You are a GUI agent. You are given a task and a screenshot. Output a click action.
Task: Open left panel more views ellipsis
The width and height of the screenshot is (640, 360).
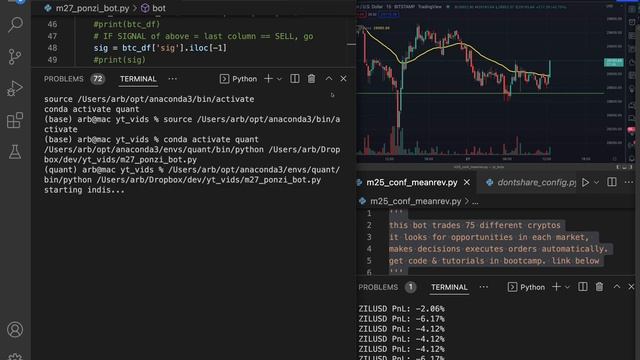tap(173, 79)
